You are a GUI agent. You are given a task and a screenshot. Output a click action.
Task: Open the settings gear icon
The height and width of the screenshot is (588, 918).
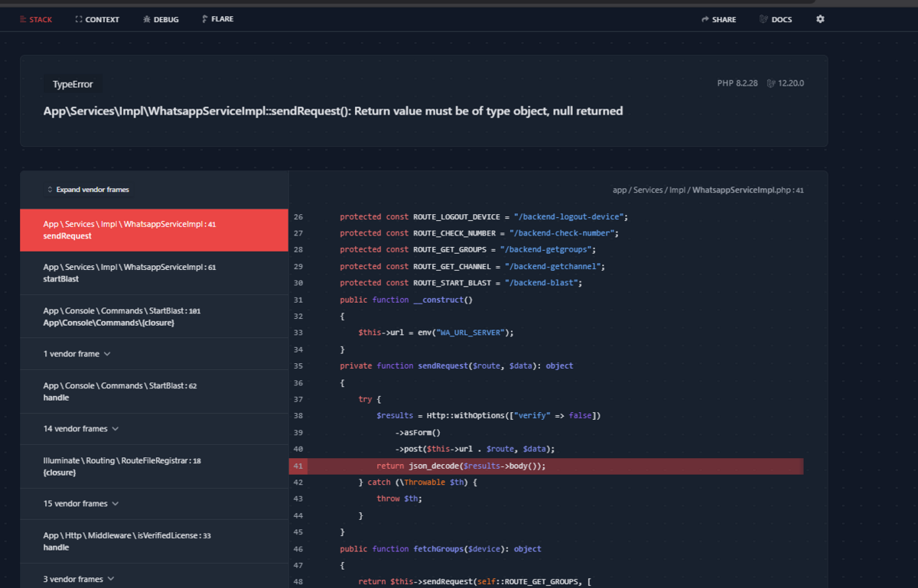[820, 19]
